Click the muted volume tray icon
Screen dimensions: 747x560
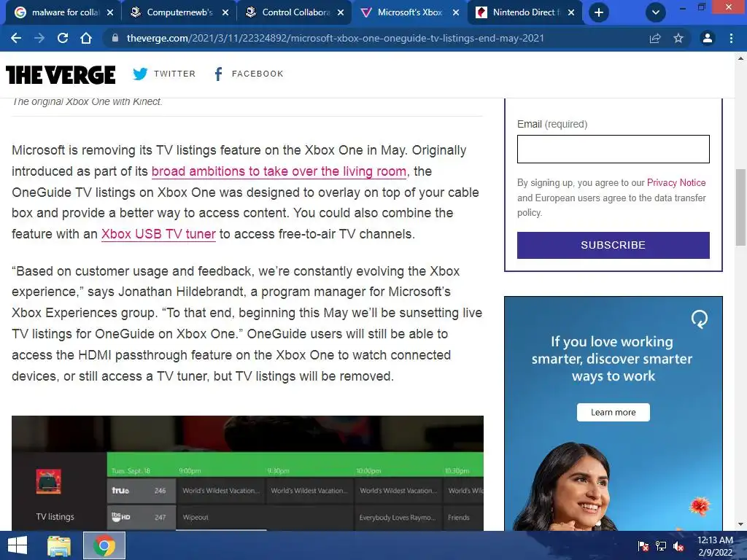pyautogui.click(x=679, y=545)
